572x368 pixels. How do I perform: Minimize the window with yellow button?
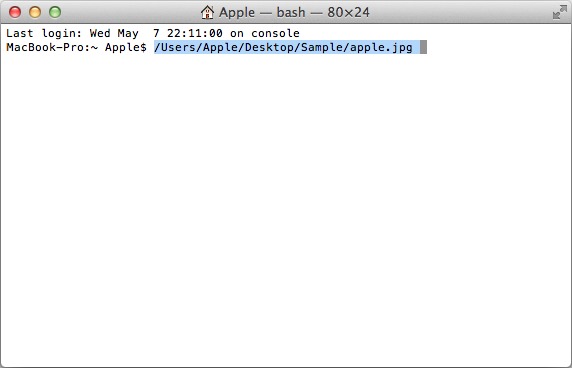(35, 12)
